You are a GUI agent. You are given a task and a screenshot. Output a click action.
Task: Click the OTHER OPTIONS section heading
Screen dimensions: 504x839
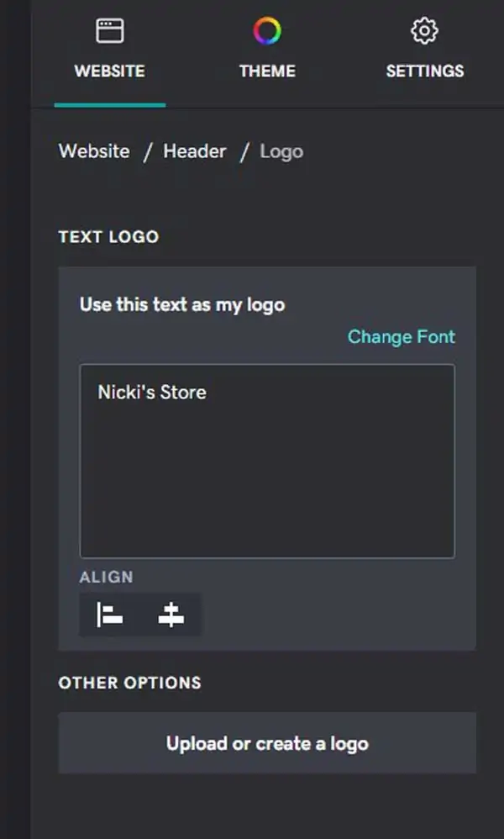tap(130, 683)
